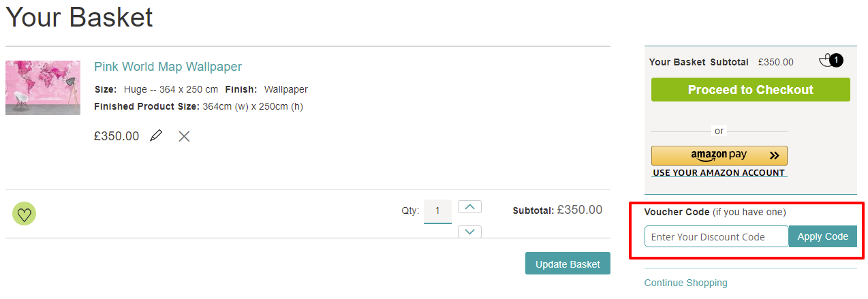Click the Qty number field
This screenshot has width=868, height=299.
(x=437, y=211)
